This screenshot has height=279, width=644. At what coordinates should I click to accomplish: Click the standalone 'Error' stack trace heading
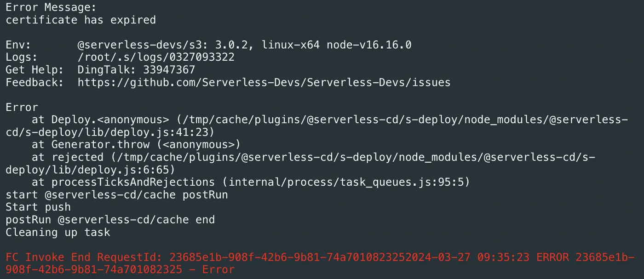[22, 108]
